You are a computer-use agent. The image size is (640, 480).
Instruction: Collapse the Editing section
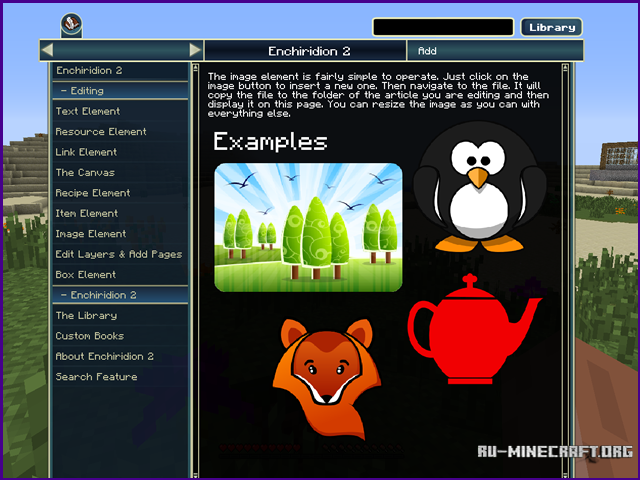coord(120,91)
